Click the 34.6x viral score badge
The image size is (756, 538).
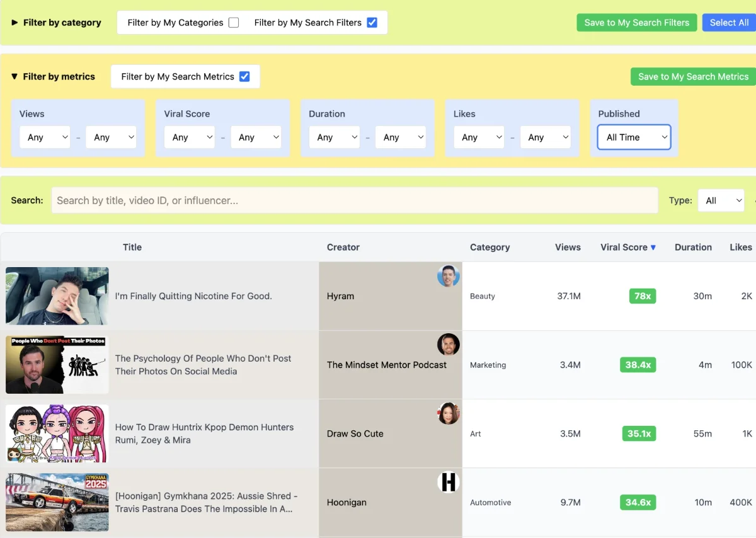click(x=638, y=503)
